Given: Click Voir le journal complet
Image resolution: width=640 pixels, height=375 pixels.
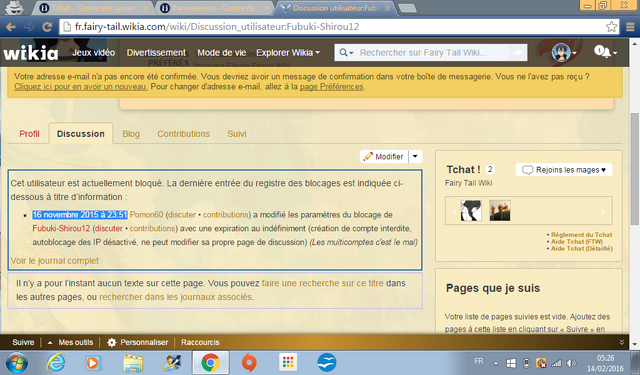Looking at the screenshot, I should (x=55, y=261).
